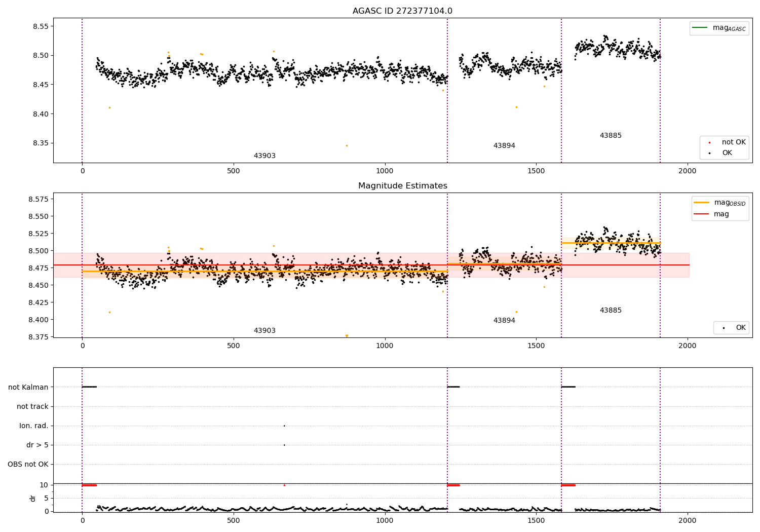
Task: Click the label 43903 in the middle plot
Action: point(264,331)
